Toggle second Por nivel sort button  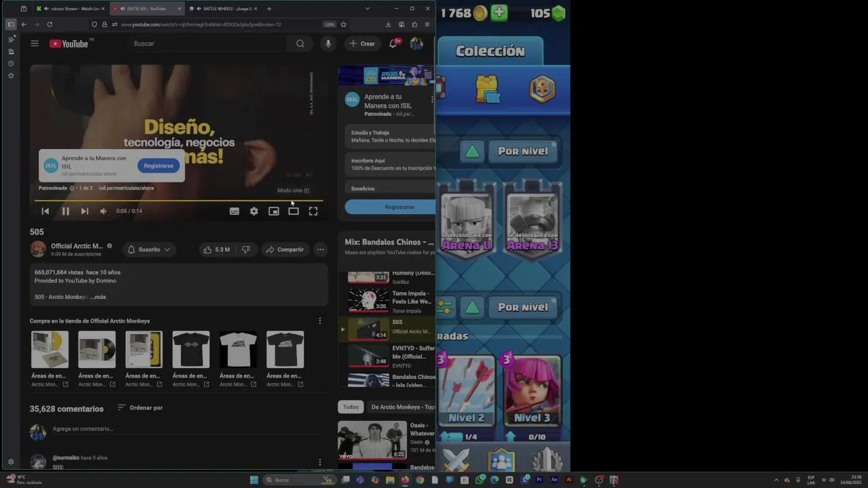(523, 307)
